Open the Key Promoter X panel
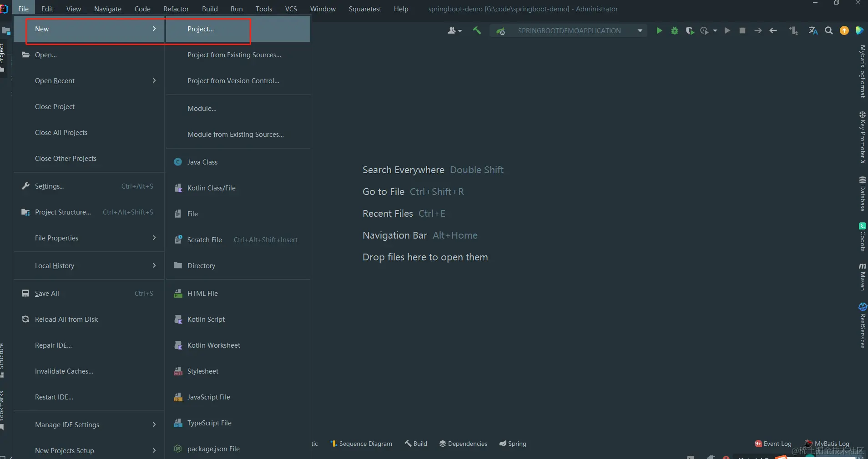868x459 pixels. pos(862,137)
